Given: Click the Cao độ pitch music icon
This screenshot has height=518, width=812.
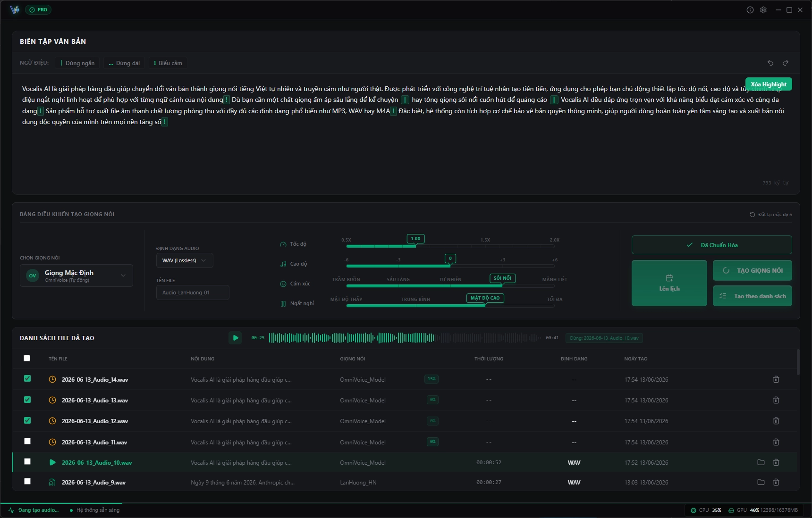Looking at the screenshot, I should pyautogui.click(x=283, y=264).
